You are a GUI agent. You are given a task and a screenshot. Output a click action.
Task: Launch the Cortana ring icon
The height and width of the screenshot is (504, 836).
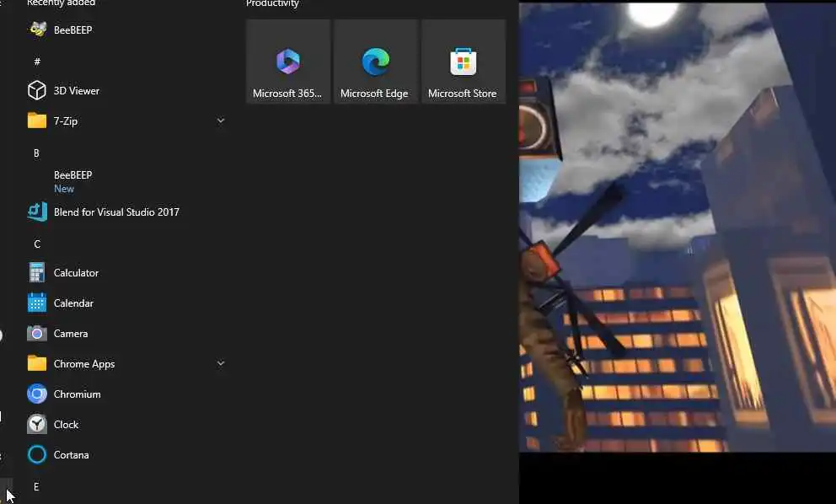coord(37,455)
